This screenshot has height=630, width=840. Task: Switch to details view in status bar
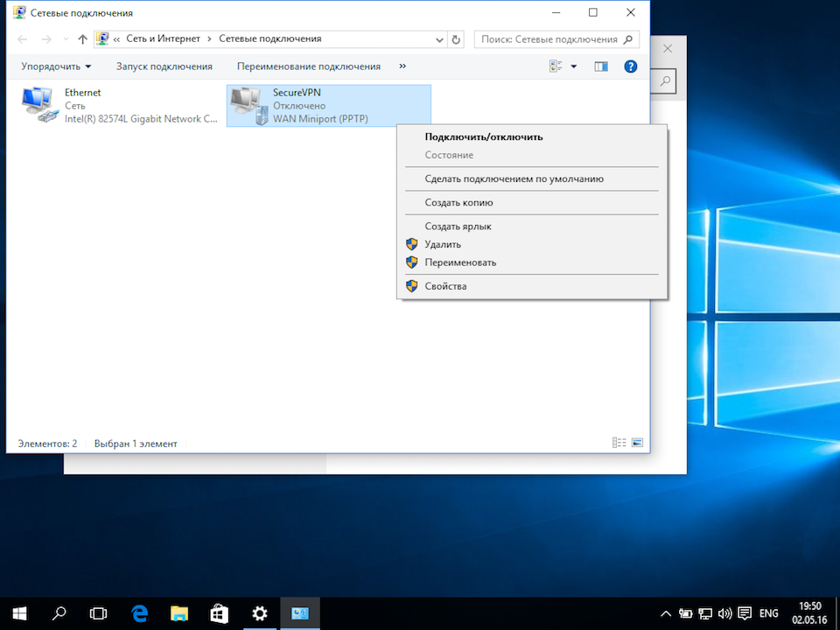pos(619,444)
